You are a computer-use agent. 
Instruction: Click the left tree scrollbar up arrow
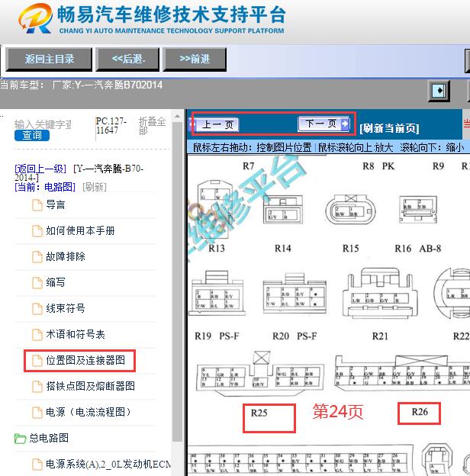tap(177, 116)
